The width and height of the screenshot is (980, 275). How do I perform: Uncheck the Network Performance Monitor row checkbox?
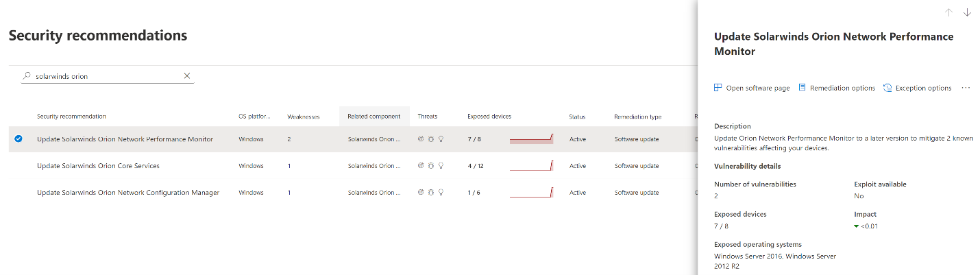(19, 139)
